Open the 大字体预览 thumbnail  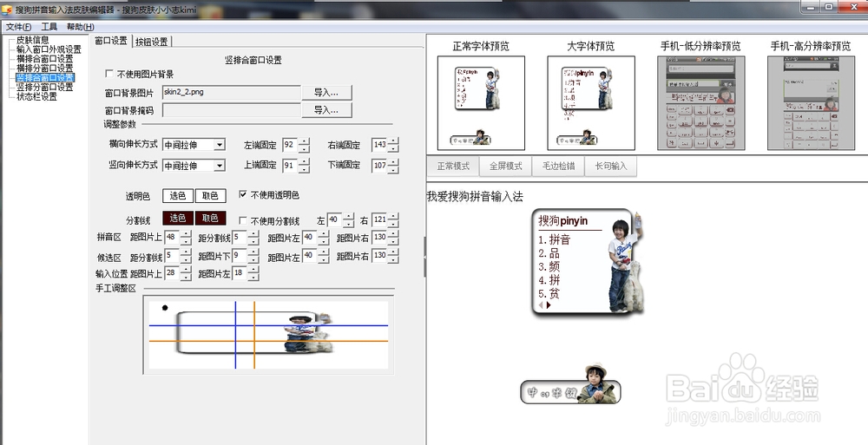tap(591, 103)
